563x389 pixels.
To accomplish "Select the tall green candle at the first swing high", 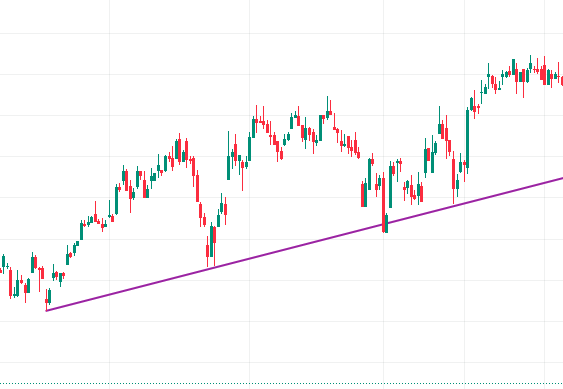I will pyautogui.click(x=177, y=150).
